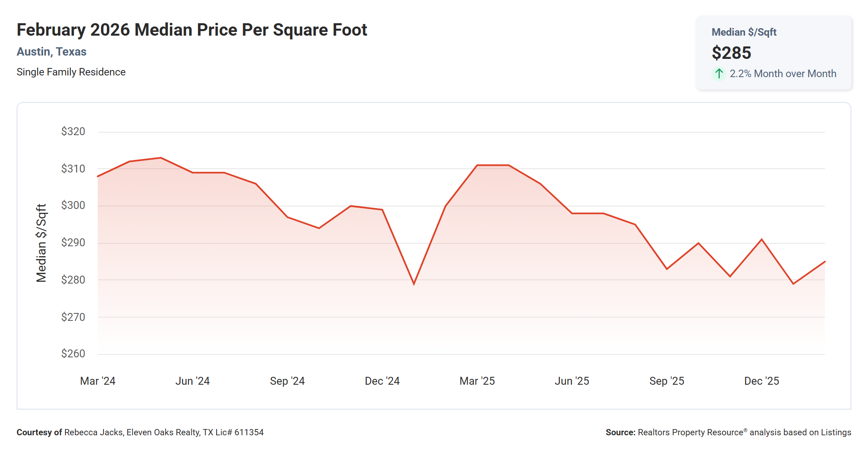Viewport: 868px width, 456px height.
Task: Click the chart title 'February 2026 Median Price Per Square Foot'
Action: (x=192, y=30)
